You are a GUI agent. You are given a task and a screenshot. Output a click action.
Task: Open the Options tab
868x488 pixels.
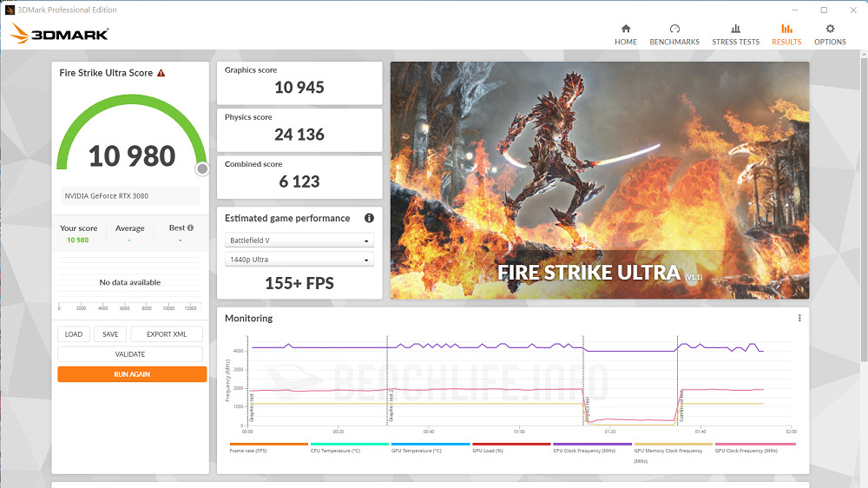pyautogui.click(x=830, y=35)
